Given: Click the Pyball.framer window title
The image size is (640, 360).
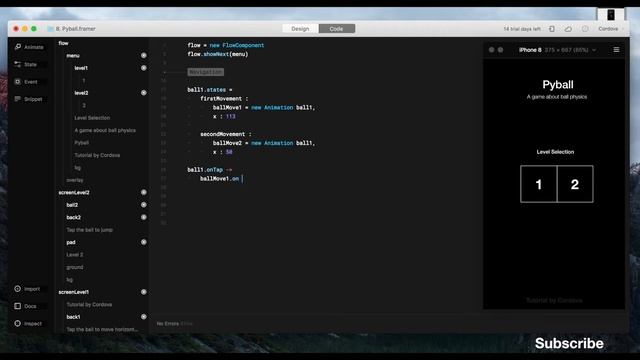Looking at the screenshot, I should tap(76, 29).
